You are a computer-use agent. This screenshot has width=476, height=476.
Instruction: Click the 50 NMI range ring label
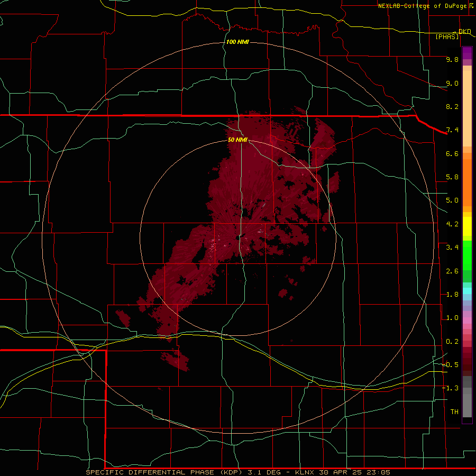(x=237, y=140)
